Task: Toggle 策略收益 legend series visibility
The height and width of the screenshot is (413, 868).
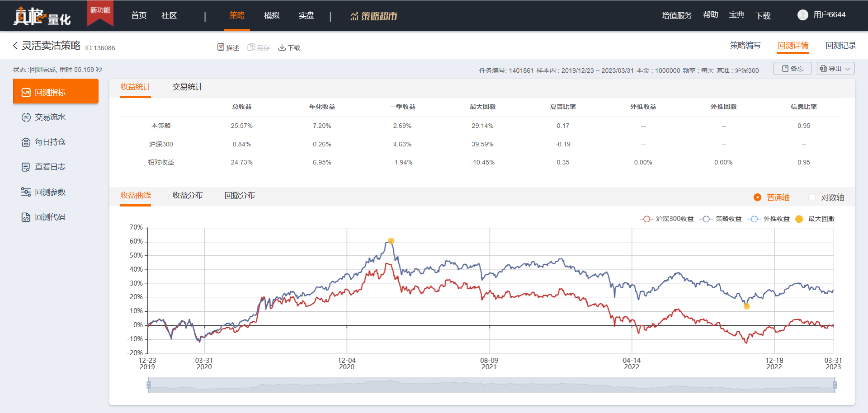Action: (721, 219)
